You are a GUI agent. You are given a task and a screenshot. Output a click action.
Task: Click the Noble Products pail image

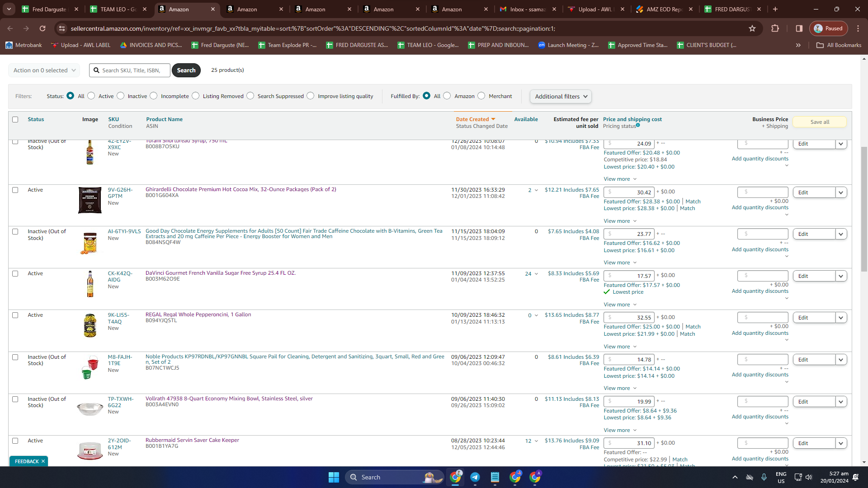coord(90,367)
